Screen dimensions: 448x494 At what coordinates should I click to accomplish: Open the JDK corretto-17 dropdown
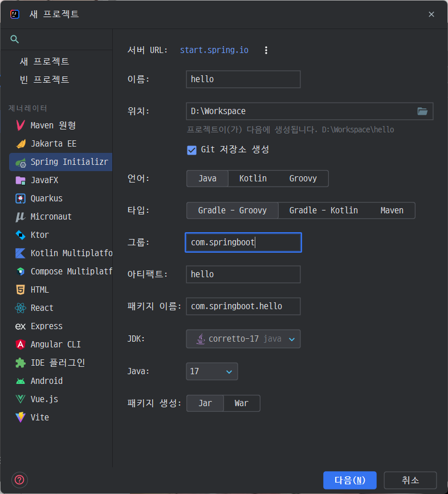pyautogui.click(x=243, y=339)
